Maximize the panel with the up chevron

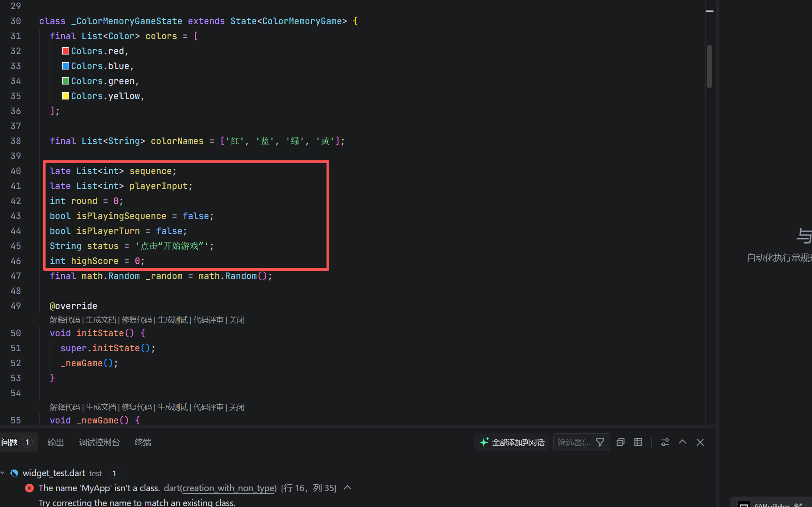point(683,442)
